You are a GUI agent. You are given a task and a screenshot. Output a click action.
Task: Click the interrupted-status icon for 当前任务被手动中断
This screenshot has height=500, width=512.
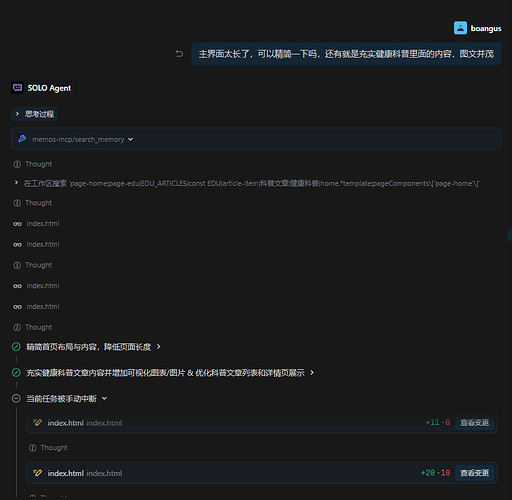16,398
